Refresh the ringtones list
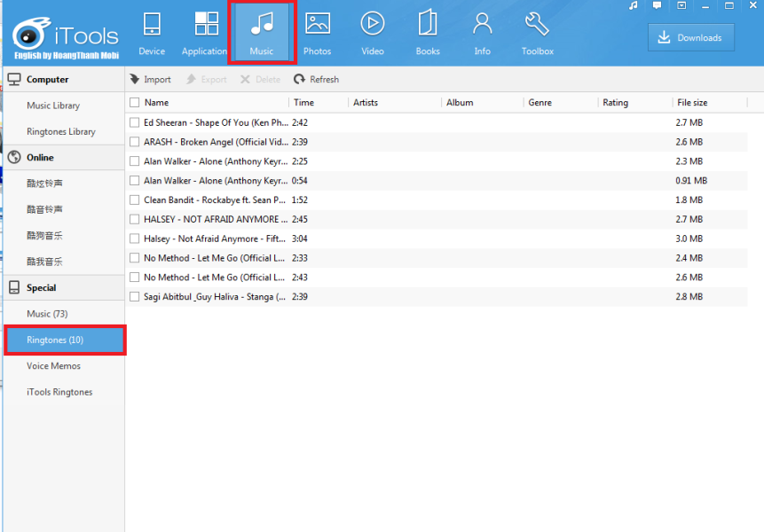 pos(317,80)
